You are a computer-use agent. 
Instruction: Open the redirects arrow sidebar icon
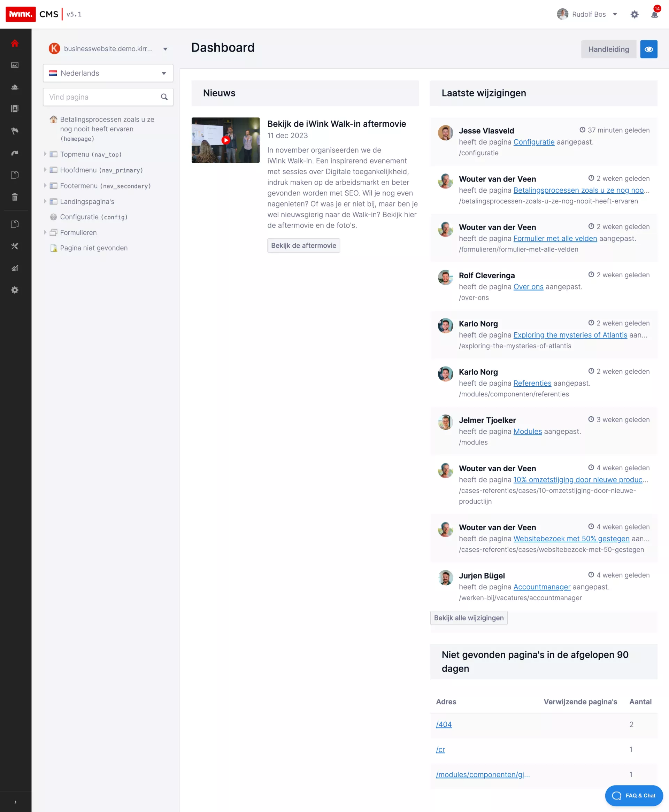point(15,153)
